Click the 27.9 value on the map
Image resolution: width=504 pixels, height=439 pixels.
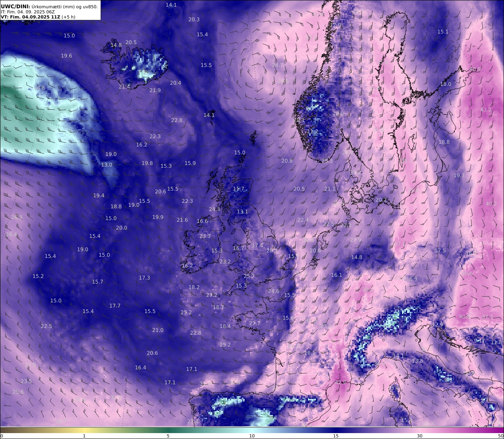tap(356, 240)
